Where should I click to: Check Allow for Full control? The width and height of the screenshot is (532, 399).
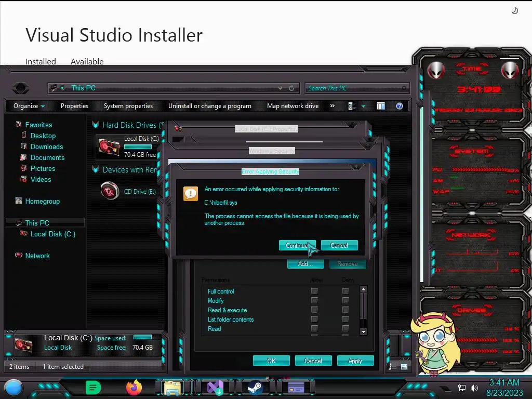coord(314,291)
